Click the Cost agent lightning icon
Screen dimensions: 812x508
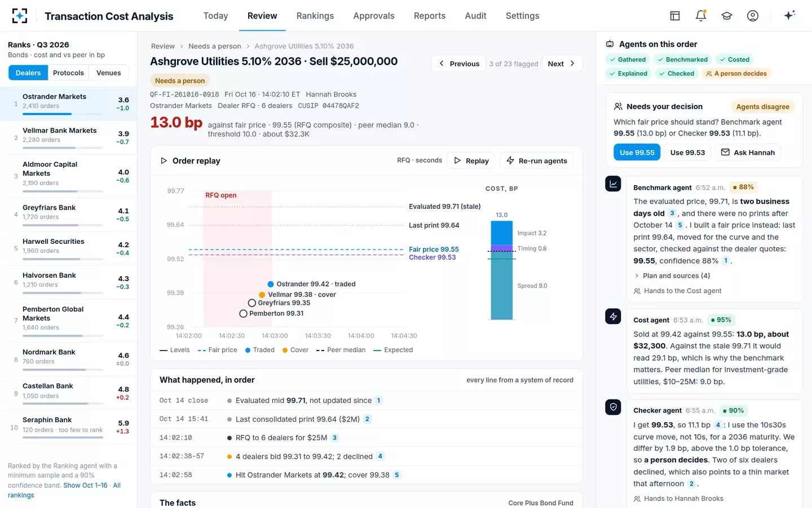coord(613,317)
